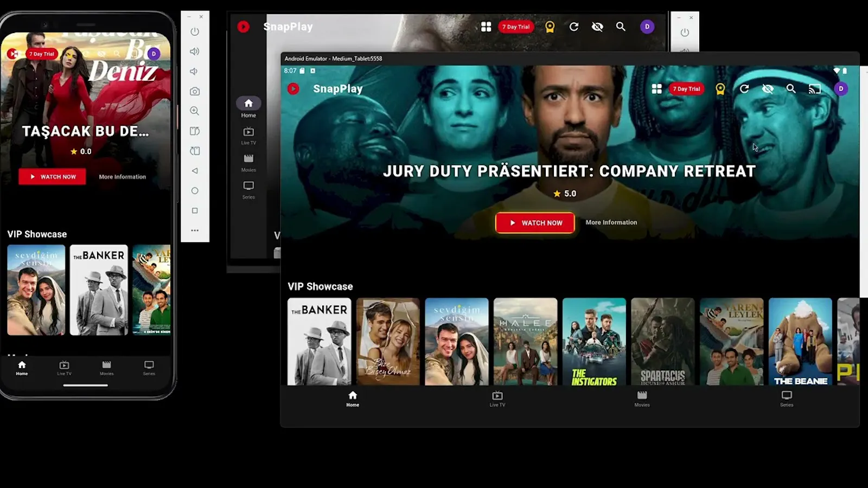
Task: Open The Beanie poster in VIP Showcase
Action: tap(800, 342)
